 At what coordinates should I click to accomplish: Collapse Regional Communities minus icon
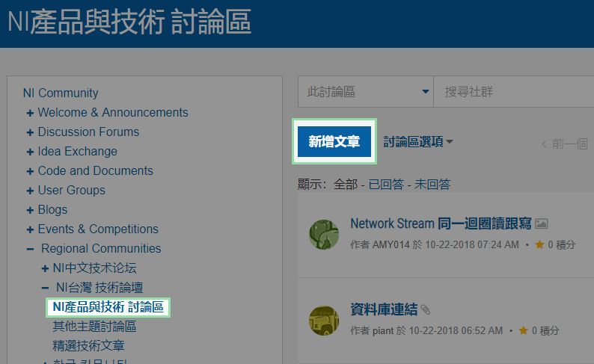click(x=30, y=249)
